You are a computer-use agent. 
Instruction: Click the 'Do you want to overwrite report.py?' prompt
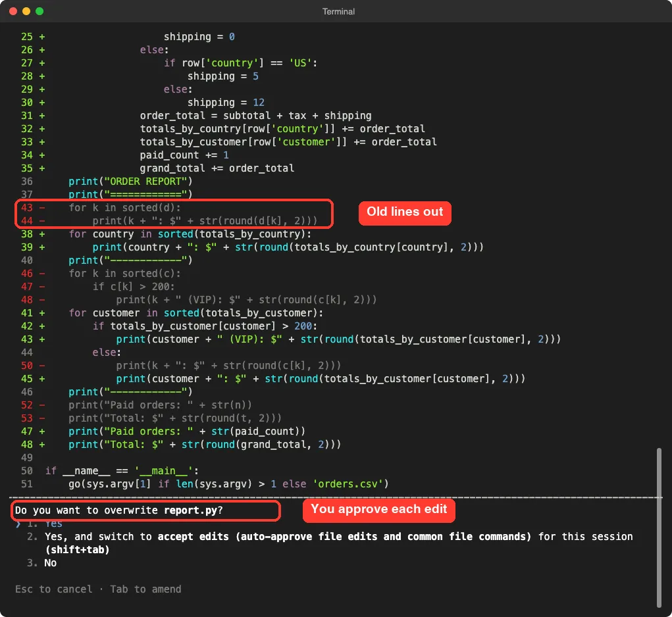118,510
